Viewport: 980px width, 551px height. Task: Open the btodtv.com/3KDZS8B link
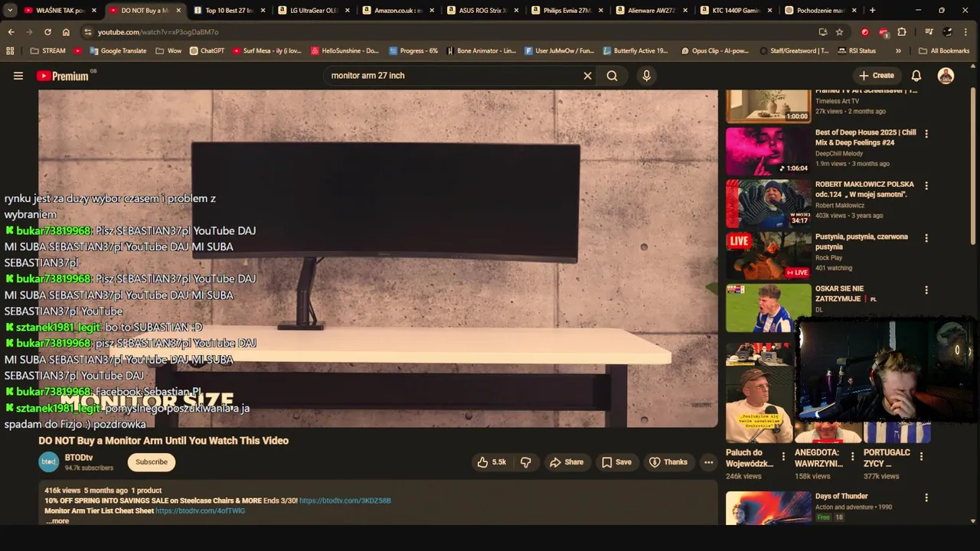click(x=345, y=500)
